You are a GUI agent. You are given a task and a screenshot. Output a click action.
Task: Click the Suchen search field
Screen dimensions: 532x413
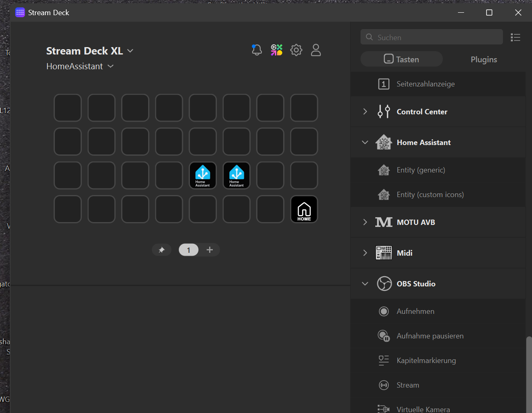click(x=432, y=37)
